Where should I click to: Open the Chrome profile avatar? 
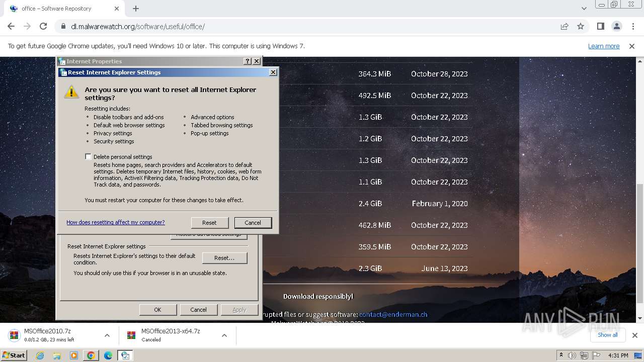[616, 26]
